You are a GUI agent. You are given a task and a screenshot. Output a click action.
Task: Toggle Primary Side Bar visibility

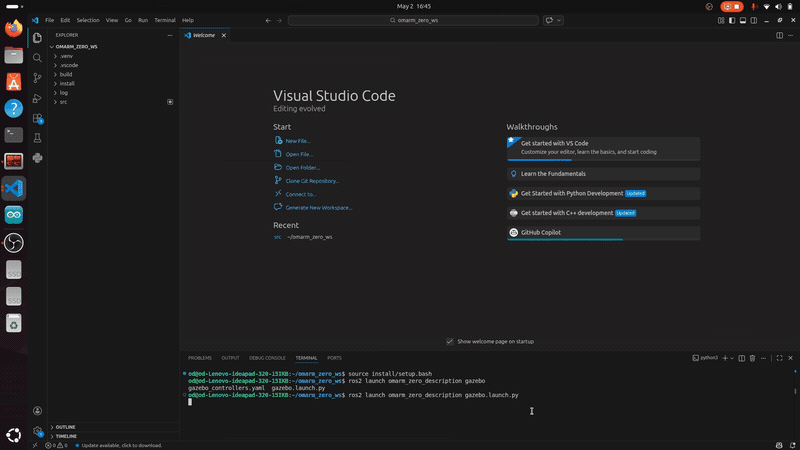tap(732, 20)
